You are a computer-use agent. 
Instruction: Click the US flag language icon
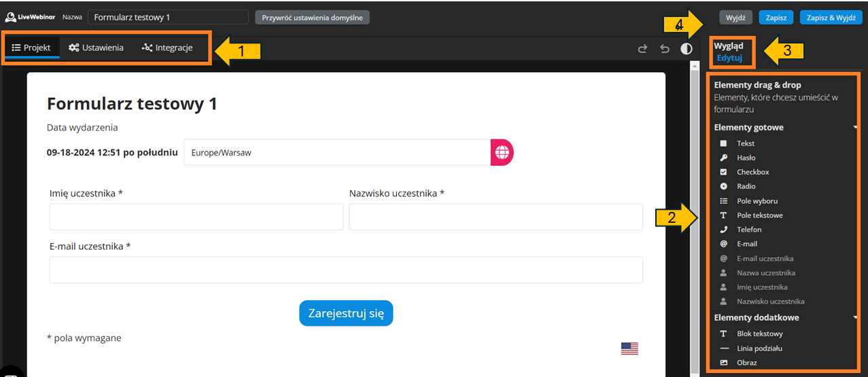tap(629, 348)
